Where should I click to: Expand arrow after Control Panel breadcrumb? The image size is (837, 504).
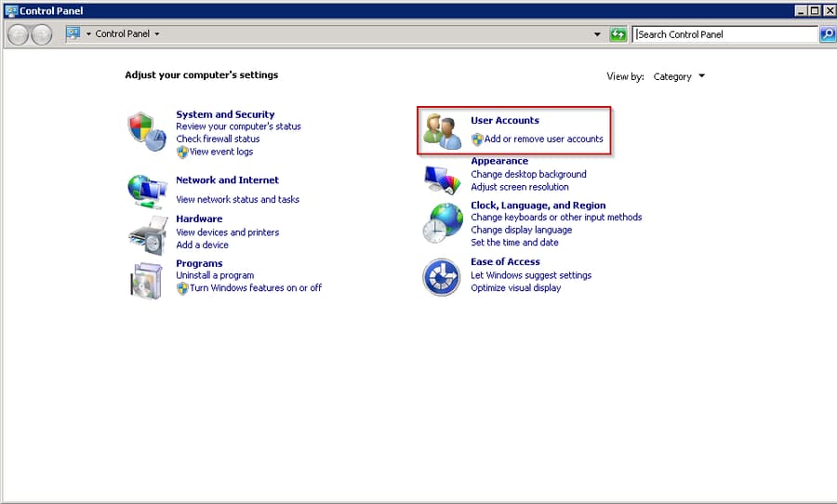coord(157,33)
